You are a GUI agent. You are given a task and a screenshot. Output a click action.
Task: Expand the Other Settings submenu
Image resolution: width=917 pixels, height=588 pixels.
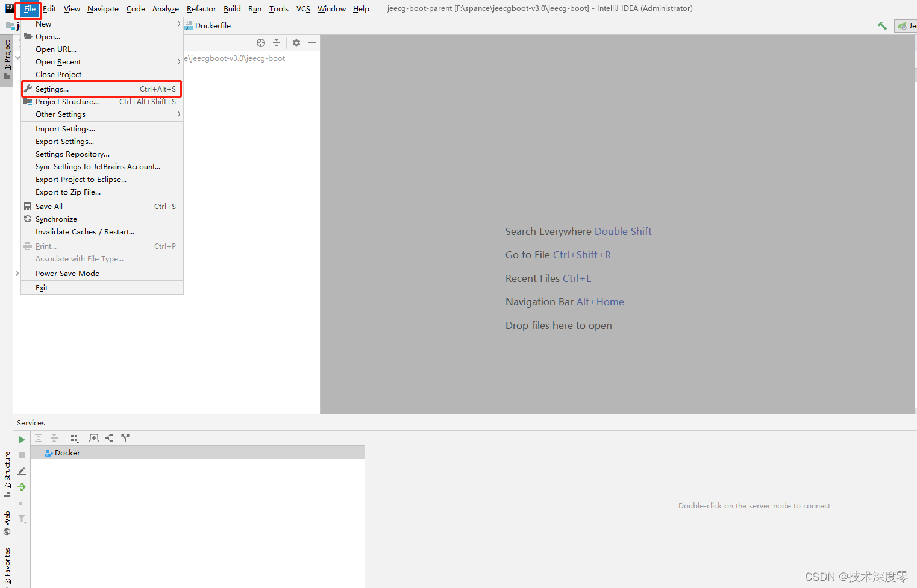pos(102,114)
